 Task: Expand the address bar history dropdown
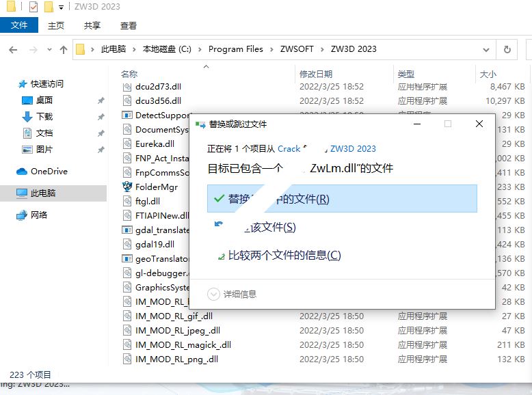point(486,50)
